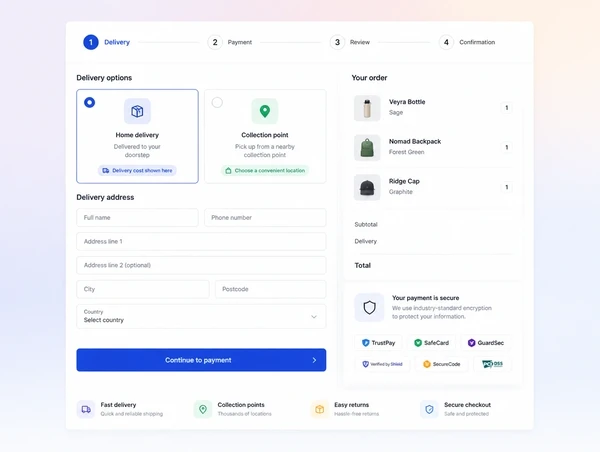Image resolution: width=600 pixels, height=452 pixels.
Task: Click the Nomad Backpack quantity box
Action: [507, 147]
